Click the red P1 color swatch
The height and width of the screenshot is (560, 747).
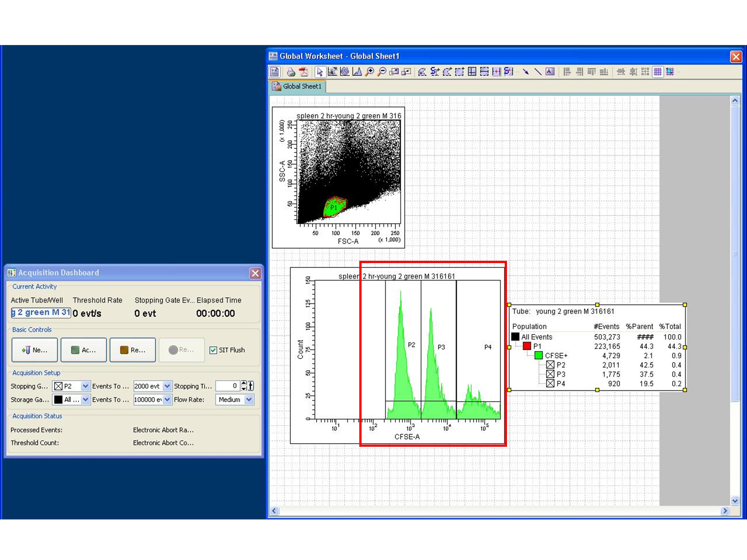click(527, 346)
